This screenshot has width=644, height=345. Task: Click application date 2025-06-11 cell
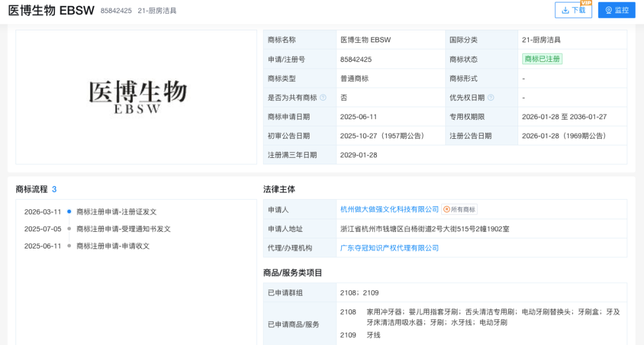click(358, 117)
